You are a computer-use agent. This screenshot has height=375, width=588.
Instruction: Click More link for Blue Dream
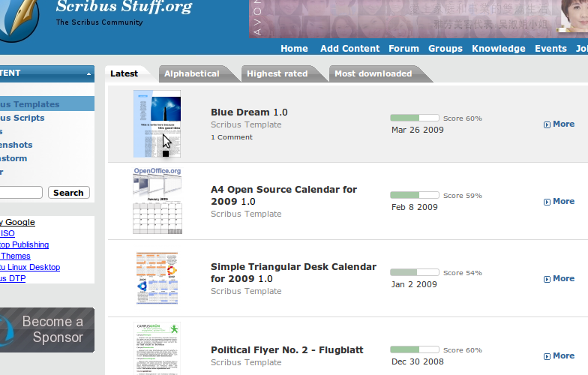point(564,124)
